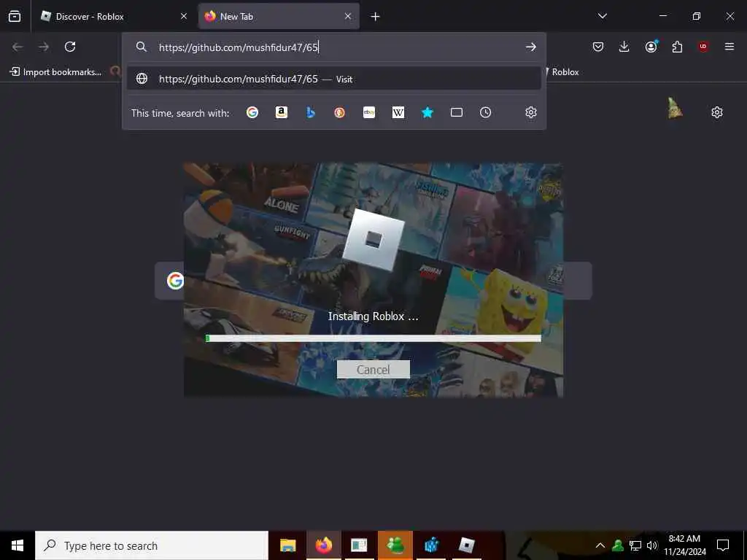Open search settings gear in URL dropdown

click(531, 112)
